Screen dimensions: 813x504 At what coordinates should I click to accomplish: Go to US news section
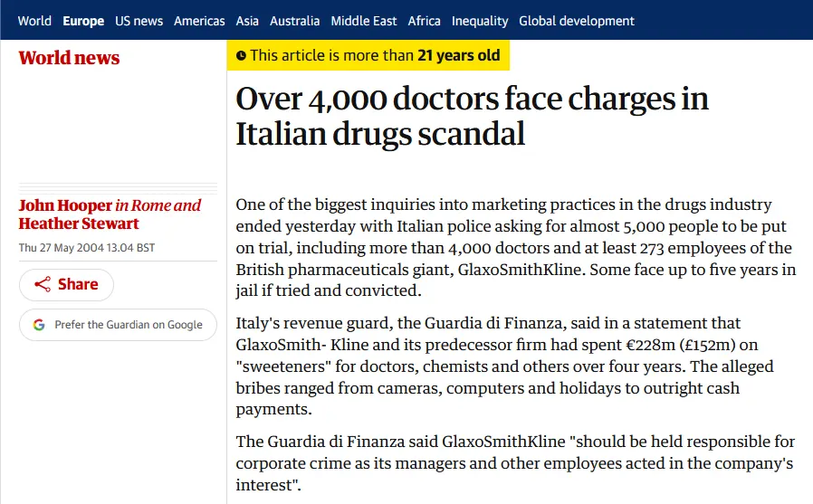(139, 21)
